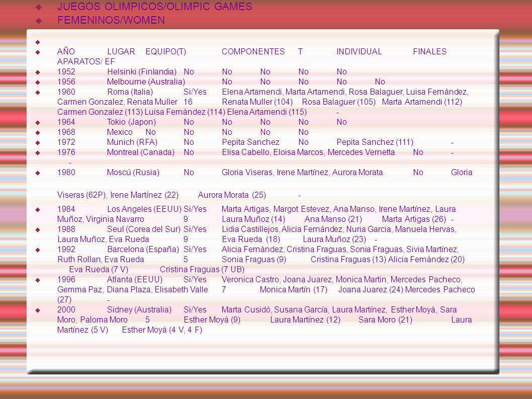Screen dimensions: 532x399
Task: Select 'Esther Moyá (4 V, 4 F)' final
Action: (162, 330)
